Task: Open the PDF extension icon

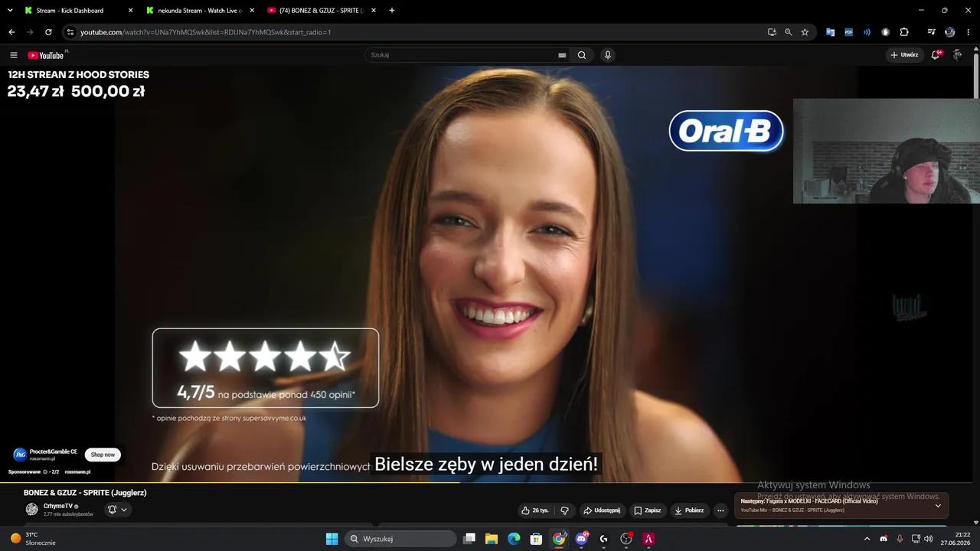Action: 848,32
